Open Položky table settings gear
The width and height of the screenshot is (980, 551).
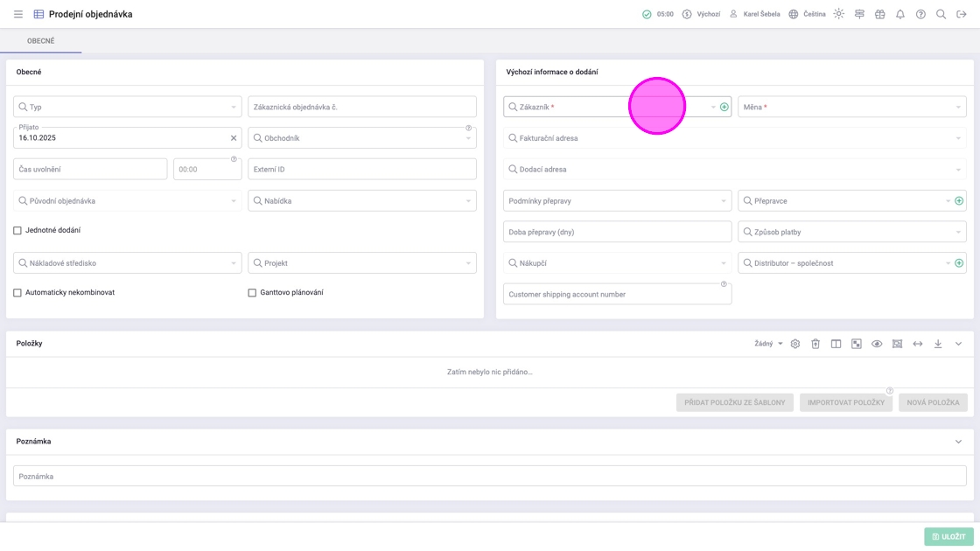(x=794, y=344)
